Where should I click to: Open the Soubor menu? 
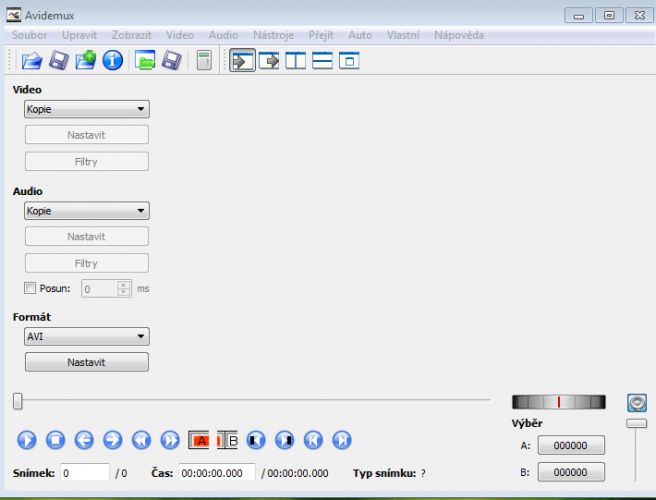29,35
